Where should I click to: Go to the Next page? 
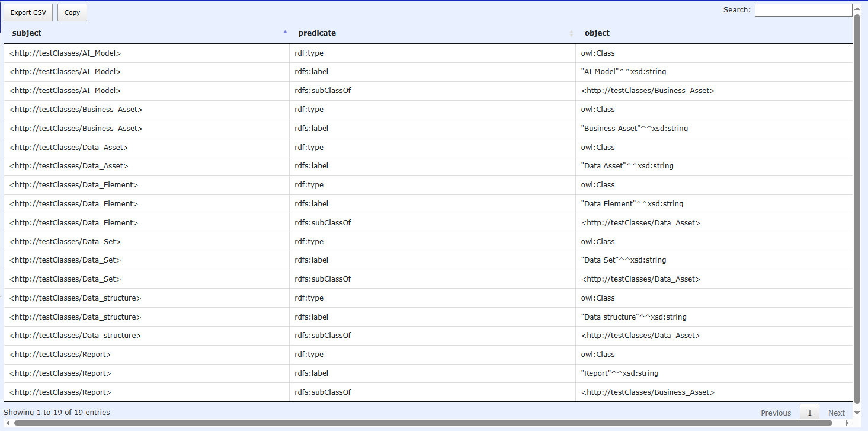(x=836, y=413)
